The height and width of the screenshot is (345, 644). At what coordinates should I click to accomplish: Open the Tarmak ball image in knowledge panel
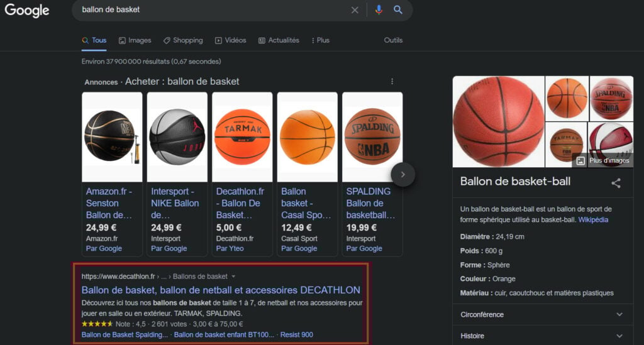(567, 145)
